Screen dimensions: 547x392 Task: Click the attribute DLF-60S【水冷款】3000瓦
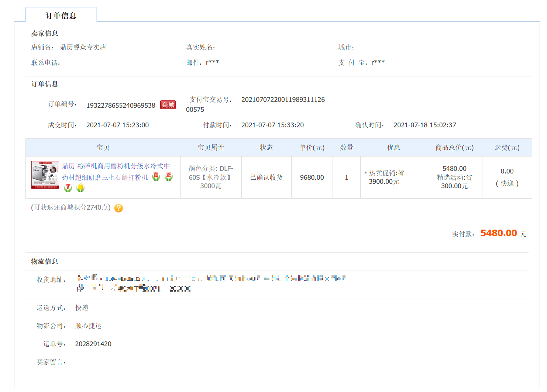pyautogui.click(x=211, y=177)
